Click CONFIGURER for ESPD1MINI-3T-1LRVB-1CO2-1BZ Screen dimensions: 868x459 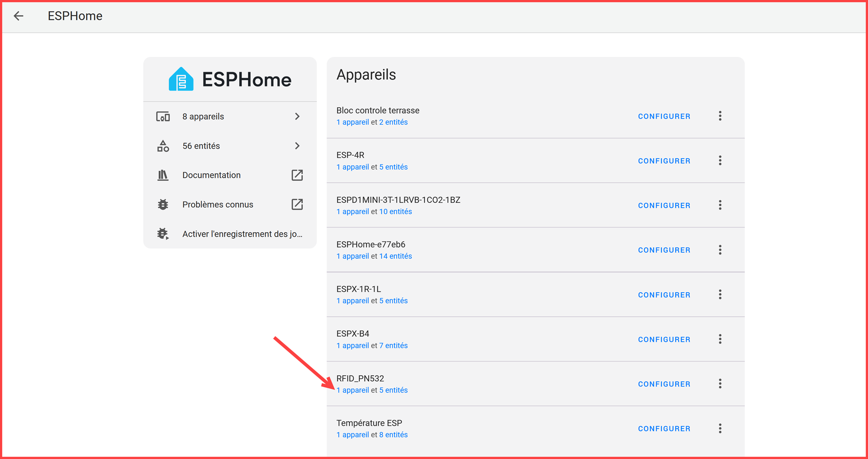(664, 205)
